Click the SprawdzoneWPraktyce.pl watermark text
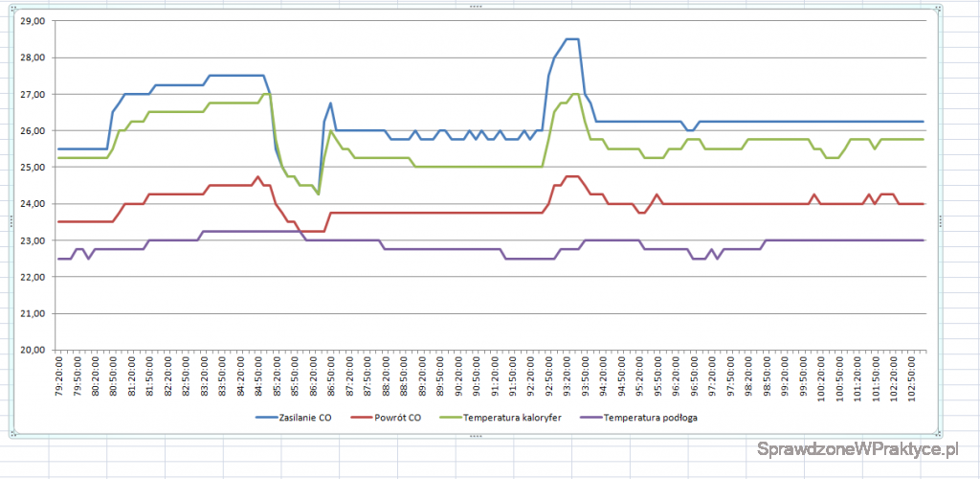 coord(857,449)
